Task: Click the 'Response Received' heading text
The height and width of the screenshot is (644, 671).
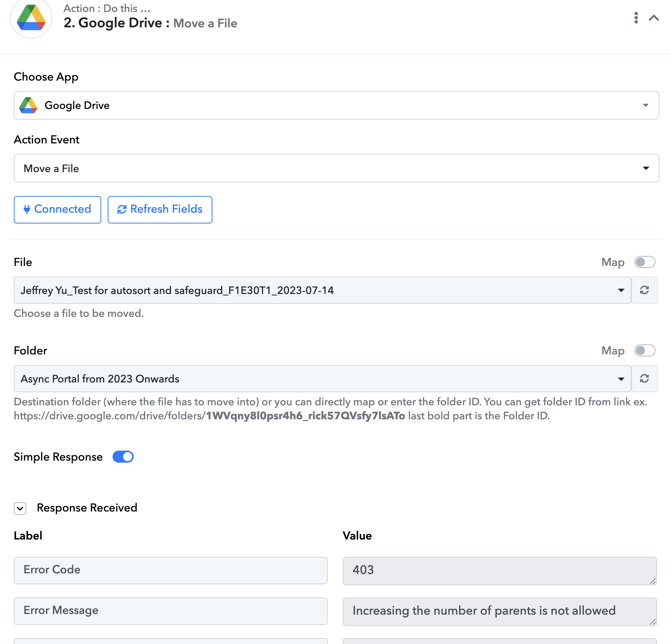Action: click(x=87, y=508)
